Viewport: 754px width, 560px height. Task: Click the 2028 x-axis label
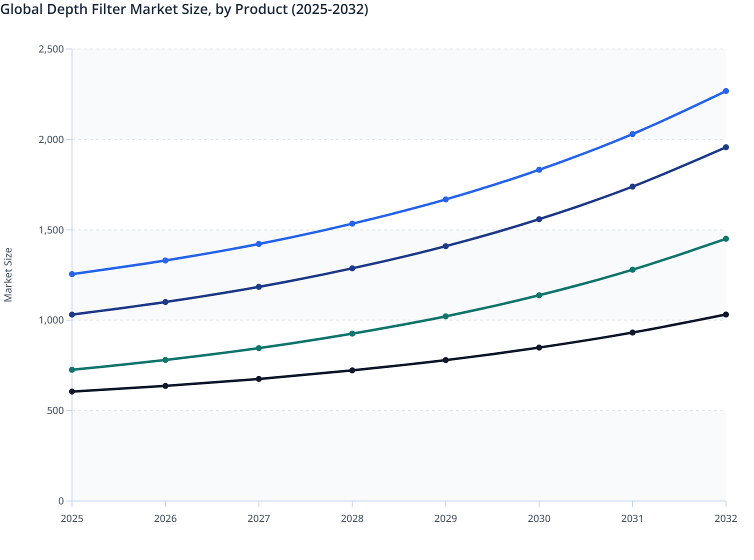(352, 518)
